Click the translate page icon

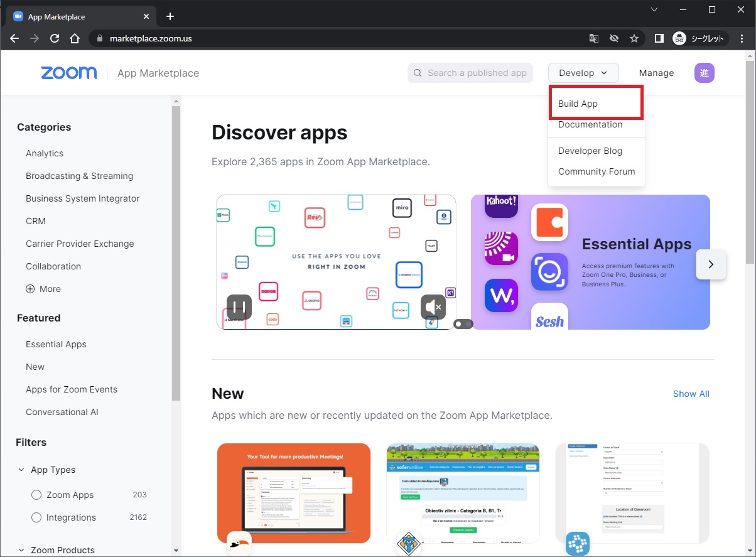(593, 38)
